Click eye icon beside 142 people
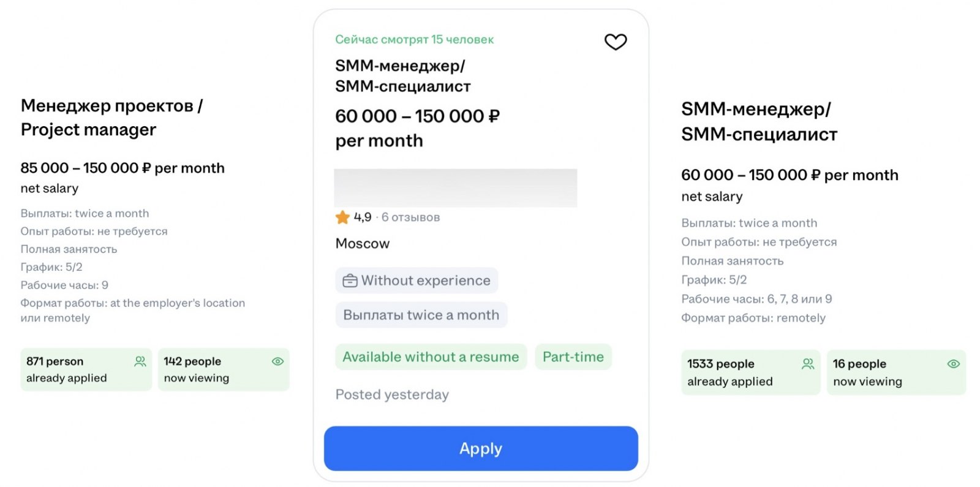The height and width of the screenshot is (487, 980). click(x=277, y=361)
